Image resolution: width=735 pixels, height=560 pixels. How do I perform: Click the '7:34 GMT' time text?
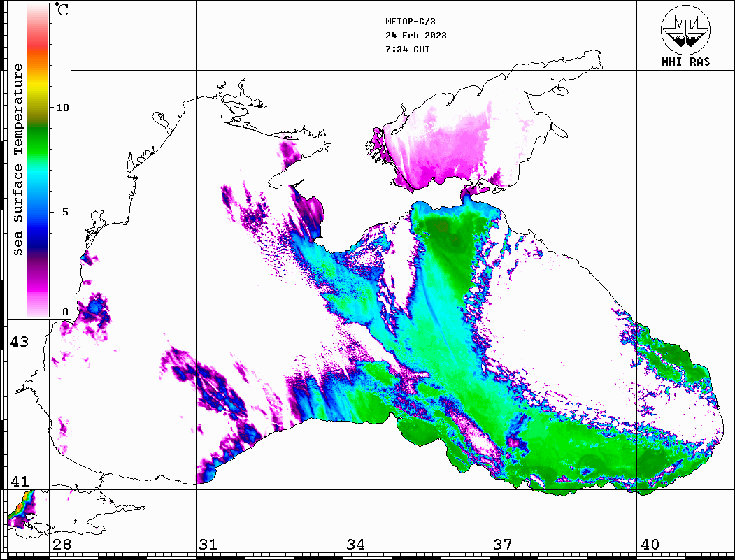(407, 49)
